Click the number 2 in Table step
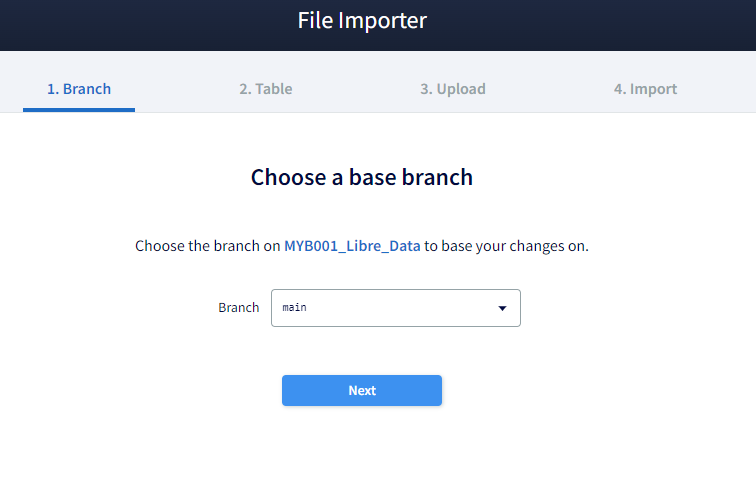 (x=244, y=89)
